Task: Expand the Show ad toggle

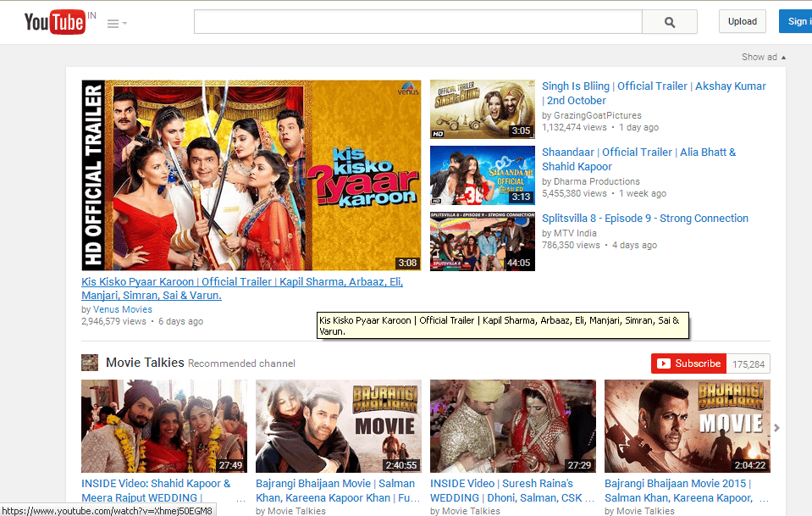Action: point(764,57)
